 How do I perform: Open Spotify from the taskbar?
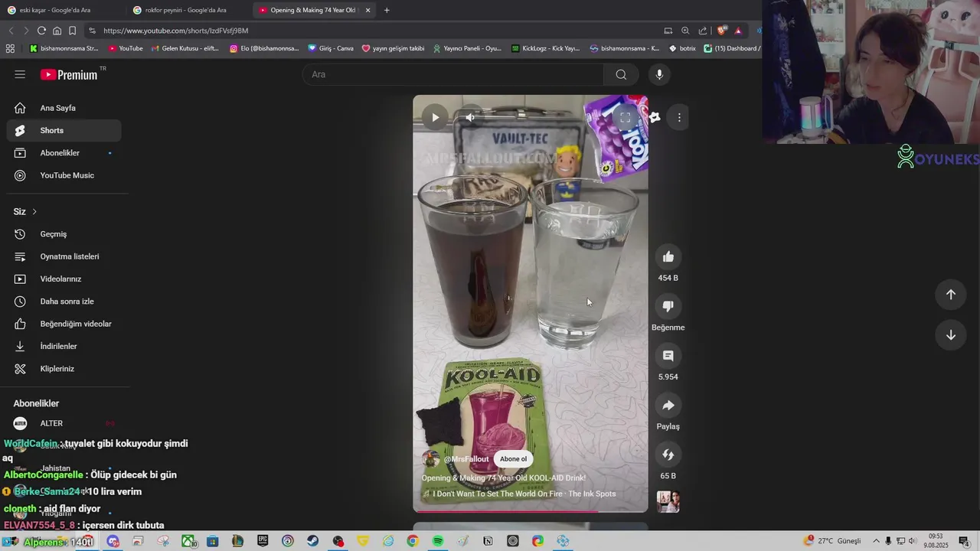tap(437, 541)
